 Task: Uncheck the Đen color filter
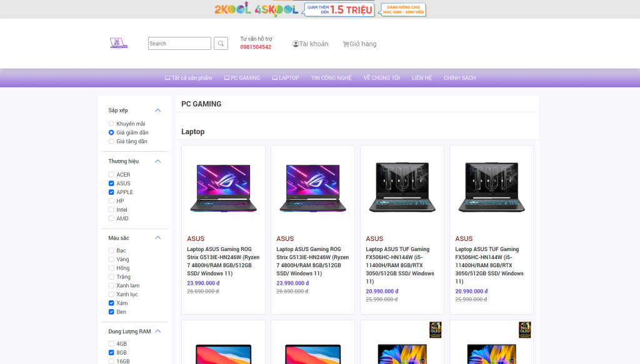(111, 312)
